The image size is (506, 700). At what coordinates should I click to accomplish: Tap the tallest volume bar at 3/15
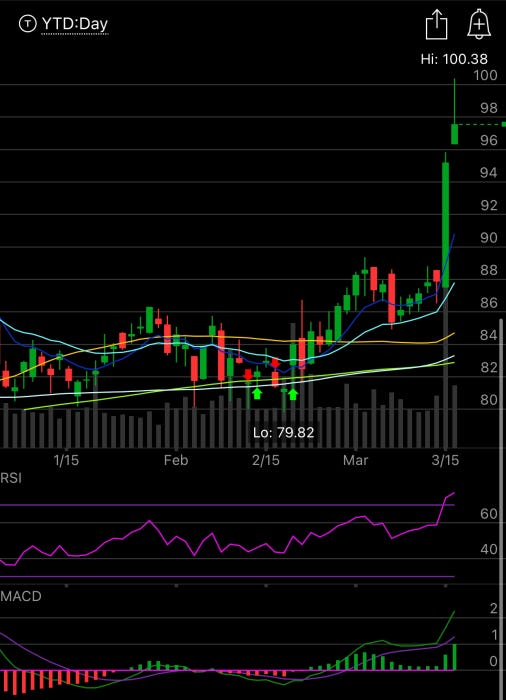coord(445,366)
